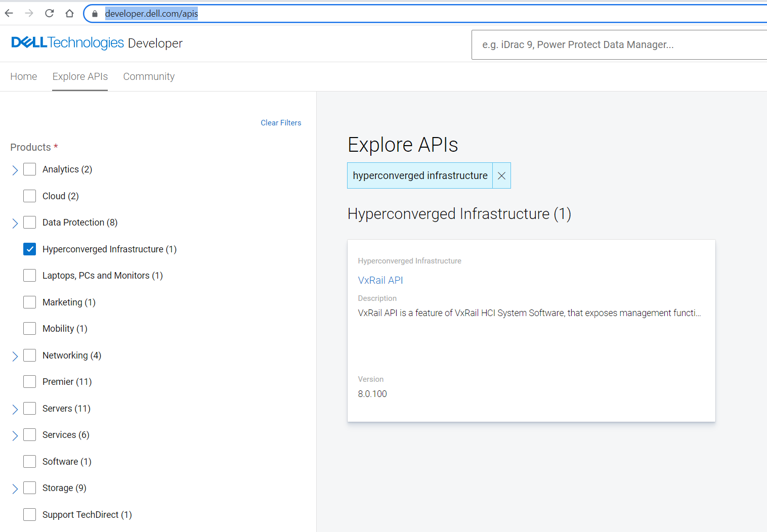Screen dimensions: 767x532
Task: Click the padlock site security icon
Action: pos(94,13)
